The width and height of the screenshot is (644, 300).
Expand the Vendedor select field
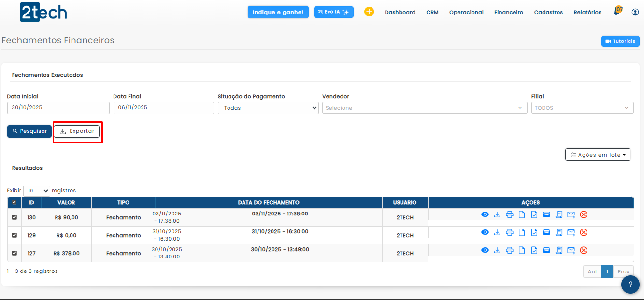[x=424, y=108]
